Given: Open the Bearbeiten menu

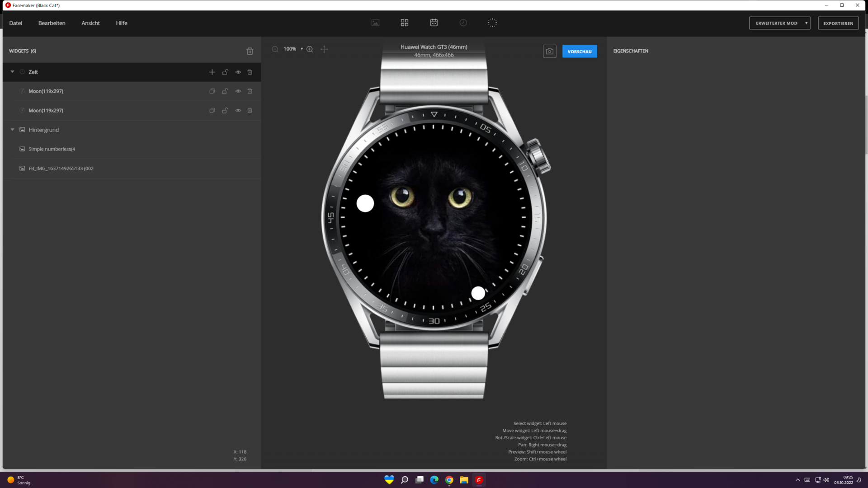Looking at the screenshot, I should pyautogui.click(x=52, y=23).
